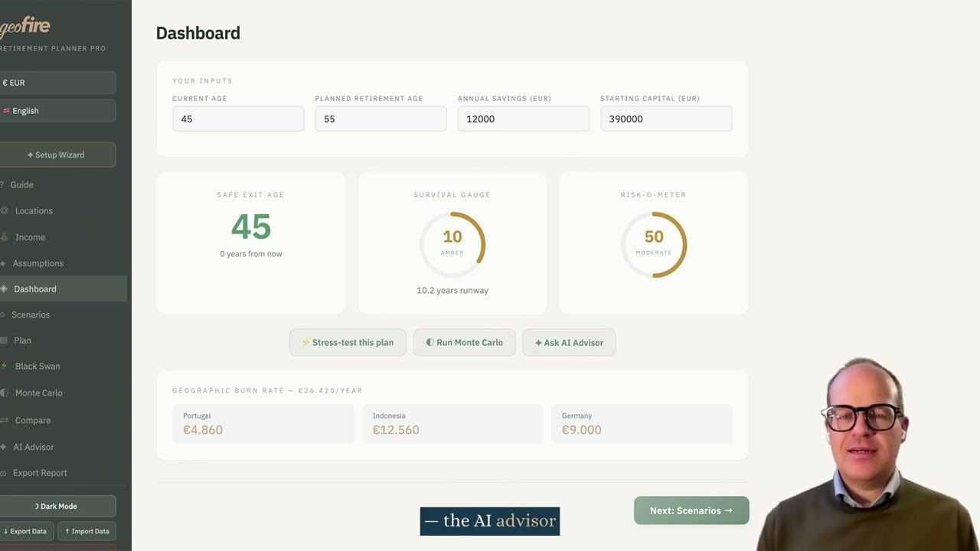The width and height of the screenshot is (980, 551).
Task: Click the 10.2 years runway text
Action: click(x=452, y=290)
